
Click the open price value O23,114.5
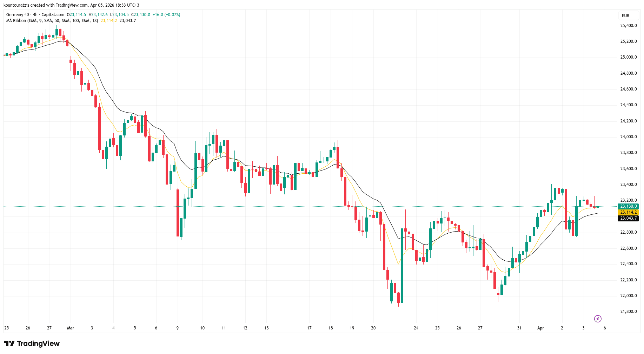coord(77,15)
